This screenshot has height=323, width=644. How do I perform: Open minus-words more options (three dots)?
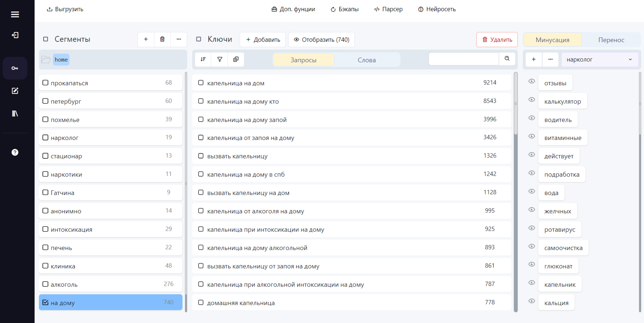tap(550, 59)
